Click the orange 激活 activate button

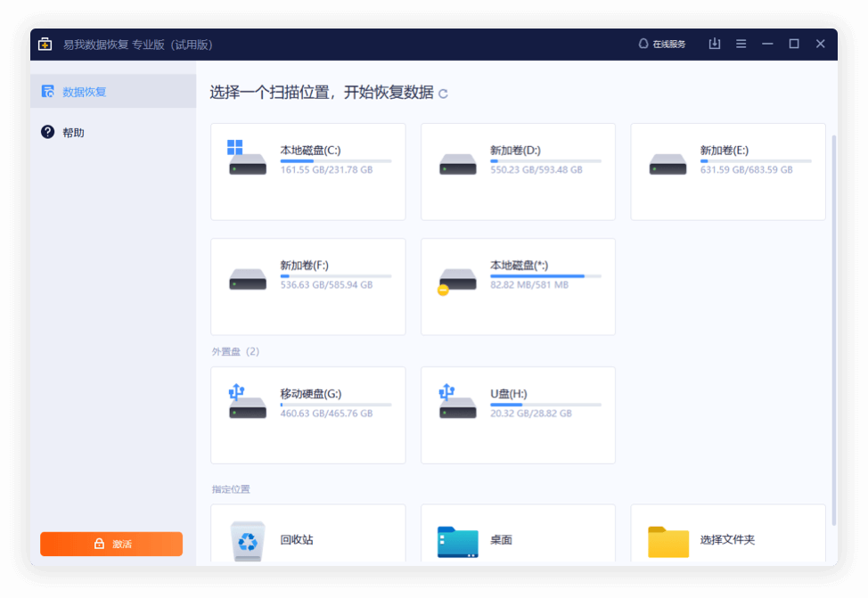(111, 544)
